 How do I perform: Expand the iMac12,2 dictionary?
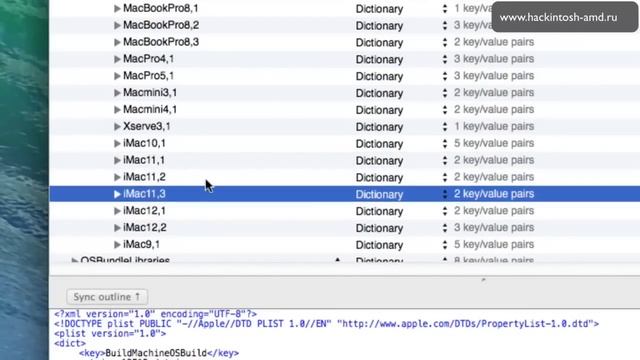(117, 228)
